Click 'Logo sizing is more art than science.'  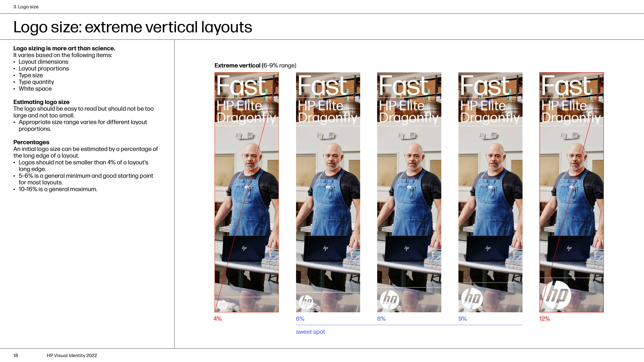(64, 48)
